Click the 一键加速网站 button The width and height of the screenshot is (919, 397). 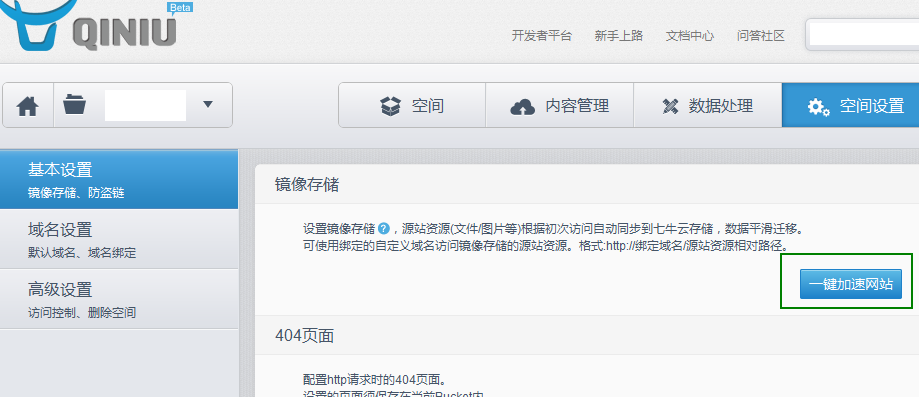[850, 284]
